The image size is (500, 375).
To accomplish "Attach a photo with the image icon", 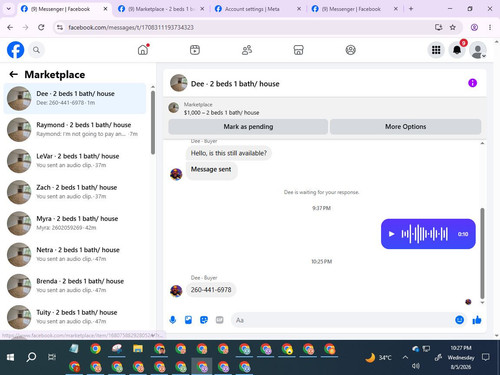I will 188,320.
